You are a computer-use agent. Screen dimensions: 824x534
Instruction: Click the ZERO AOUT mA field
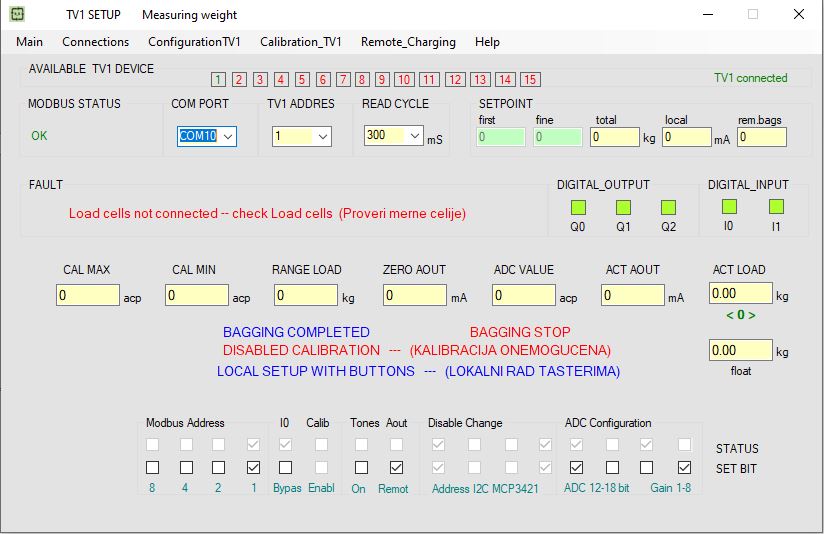tap(415, 295)
